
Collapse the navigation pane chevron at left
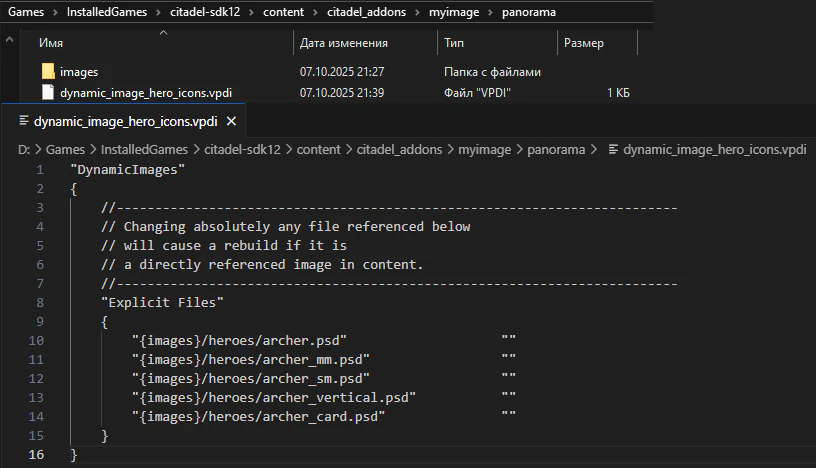click(x=9, y=40)
